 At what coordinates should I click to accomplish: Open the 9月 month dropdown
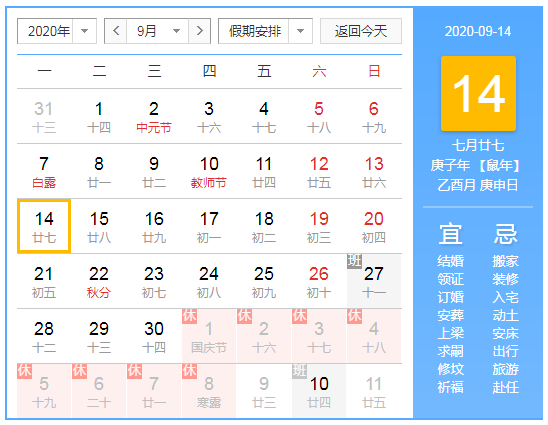(x=158, y=31)
